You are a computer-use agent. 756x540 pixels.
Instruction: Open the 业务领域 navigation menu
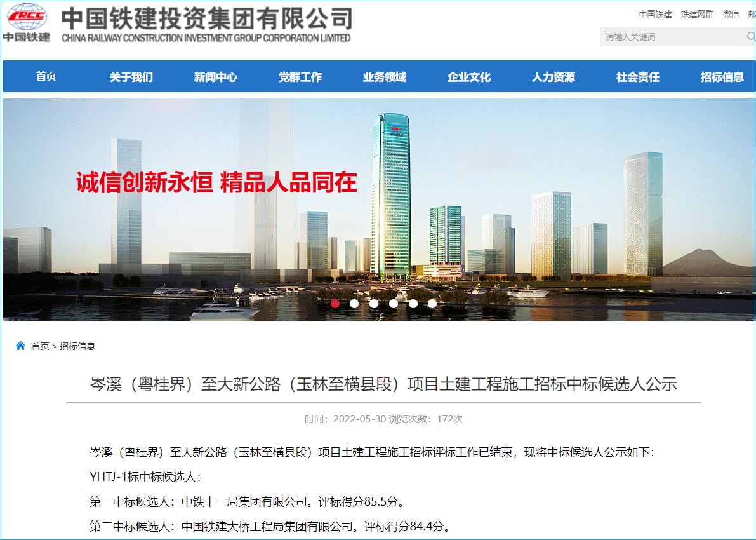coord(384,77)
